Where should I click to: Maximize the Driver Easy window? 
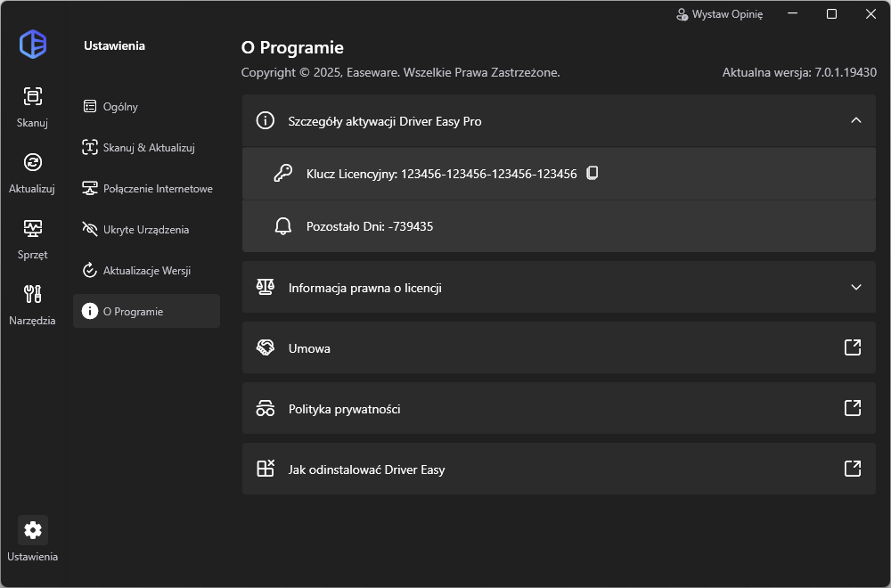[x=831, y=13]
